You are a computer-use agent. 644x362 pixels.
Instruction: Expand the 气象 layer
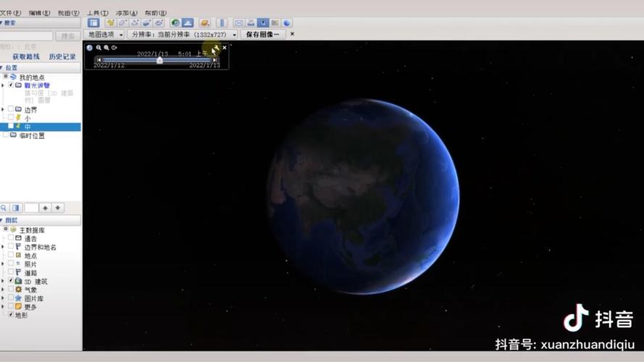[3, 290]
